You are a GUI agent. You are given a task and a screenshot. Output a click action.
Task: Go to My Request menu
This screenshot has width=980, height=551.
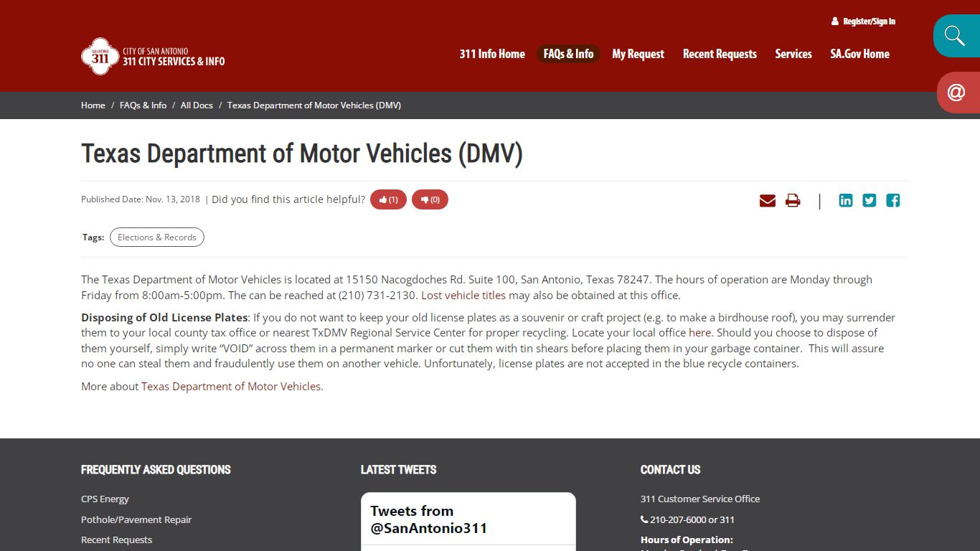[638, 54]
